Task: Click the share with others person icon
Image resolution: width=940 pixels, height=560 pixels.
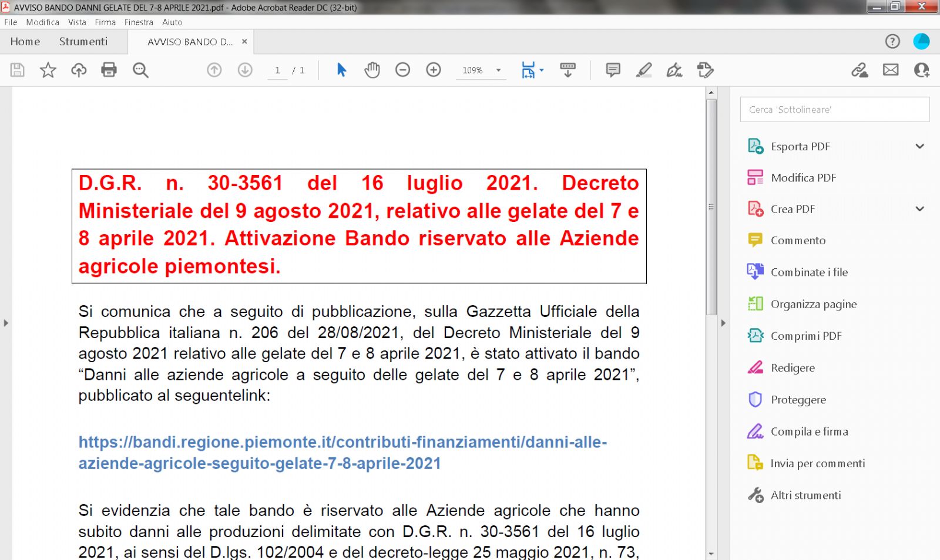Action: [x=921, y=70]
